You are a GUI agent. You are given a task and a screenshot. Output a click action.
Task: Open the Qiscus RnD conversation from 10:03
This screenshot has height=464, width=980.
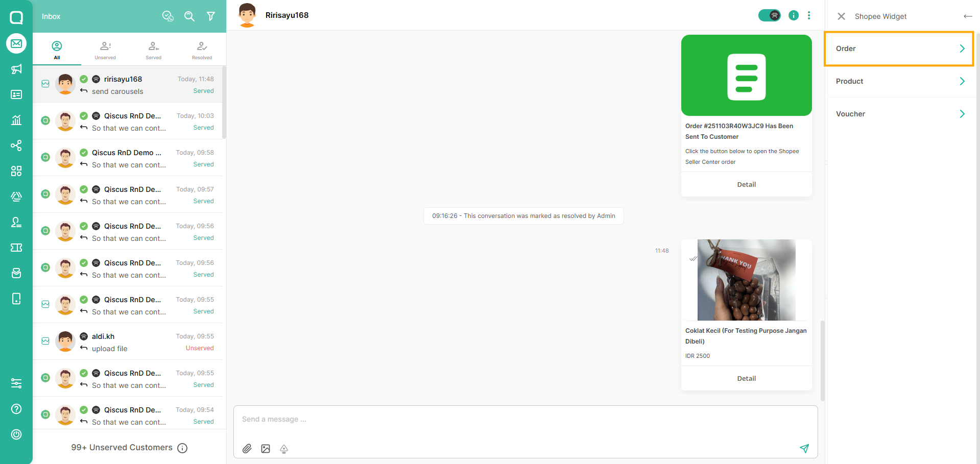(x=128, y=121)
